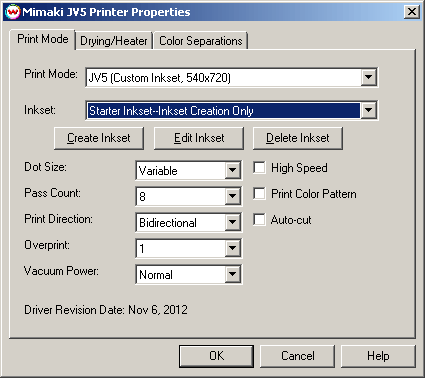This screenshot has height=378, width=425.
Task: Switch to the Drying/Heater tab
Action: pos(114,41)
